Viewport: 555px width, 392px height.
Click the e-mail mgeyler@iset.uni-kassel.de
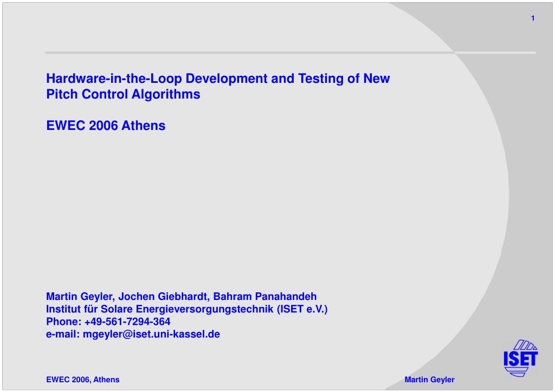click(x=152, y=334)
